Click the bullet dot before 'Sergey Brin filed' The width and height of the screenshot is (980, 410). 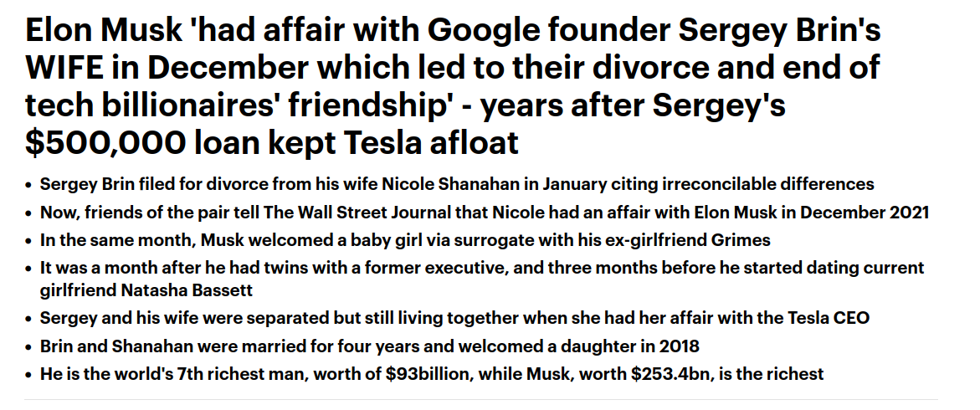(x=28, y=186)
